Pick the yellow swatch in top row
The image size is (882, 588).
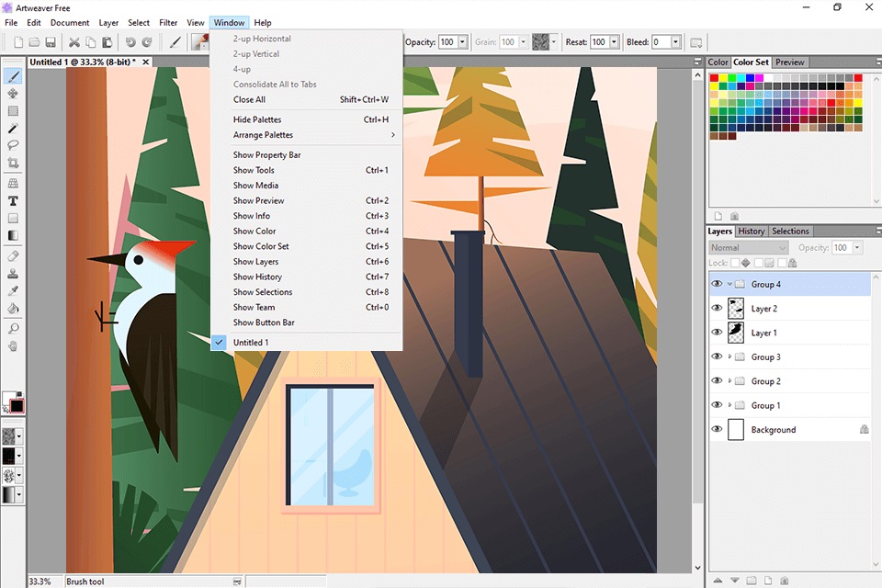click(x=723, y=78)
